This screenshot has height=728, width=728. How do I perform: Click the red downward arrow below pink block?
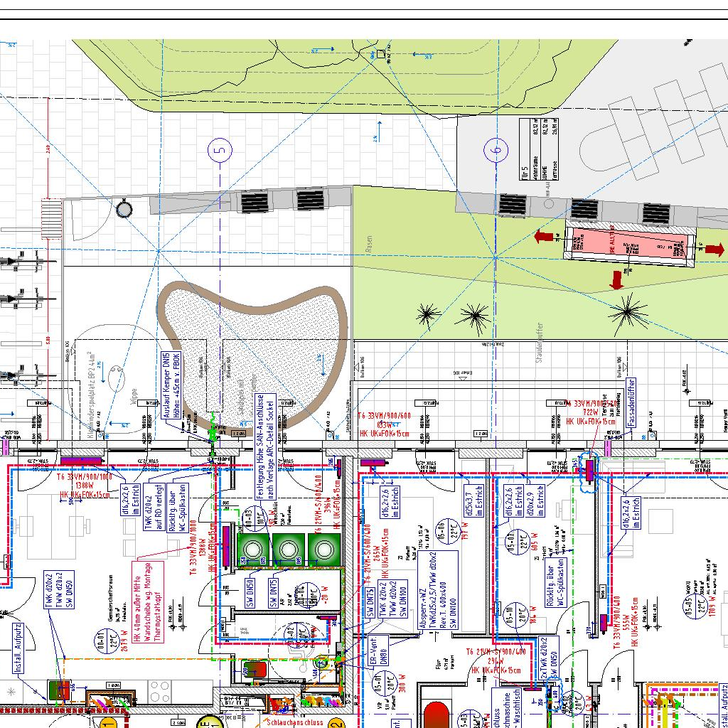click(616, 280)
